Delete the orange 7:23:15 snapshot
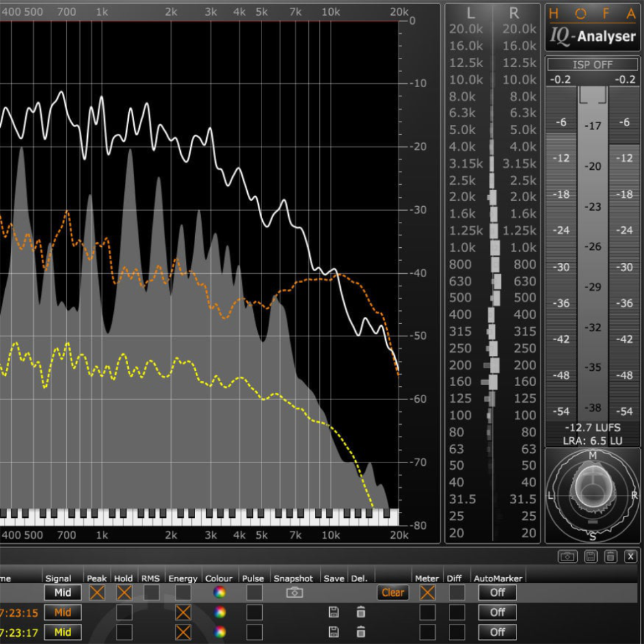The width and height of the screenshot is (644, 644). pyautogui.click(x=360, y=612)
